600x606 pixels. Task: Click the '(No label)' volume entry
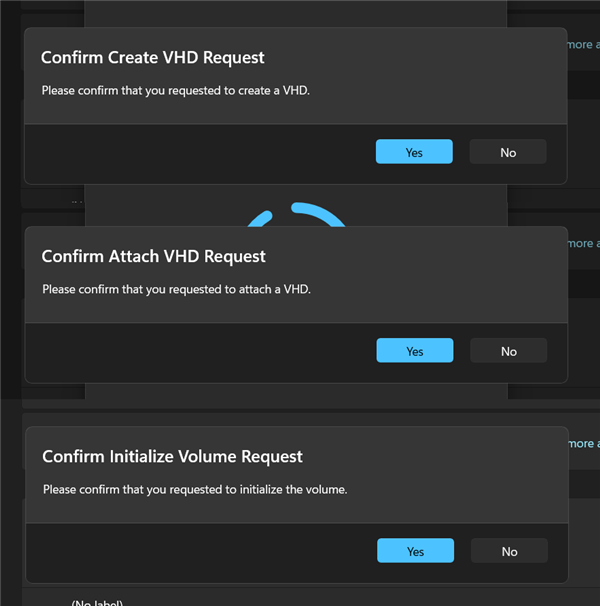[x=96, y=602]
